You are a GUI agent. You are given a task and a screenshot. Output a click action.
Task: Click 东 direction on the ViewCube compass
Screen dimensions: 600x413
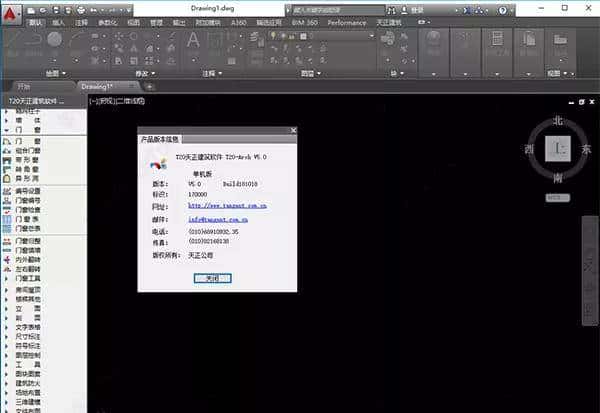pos(588,148)
